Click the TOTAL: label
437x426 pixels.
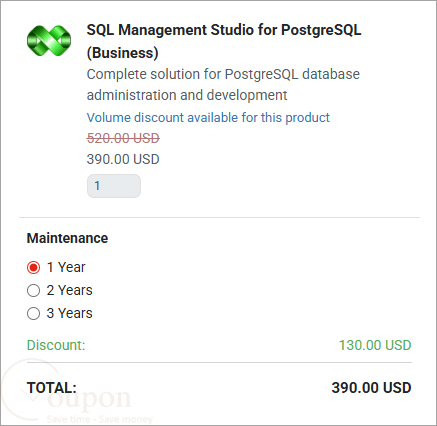(52, 388)
